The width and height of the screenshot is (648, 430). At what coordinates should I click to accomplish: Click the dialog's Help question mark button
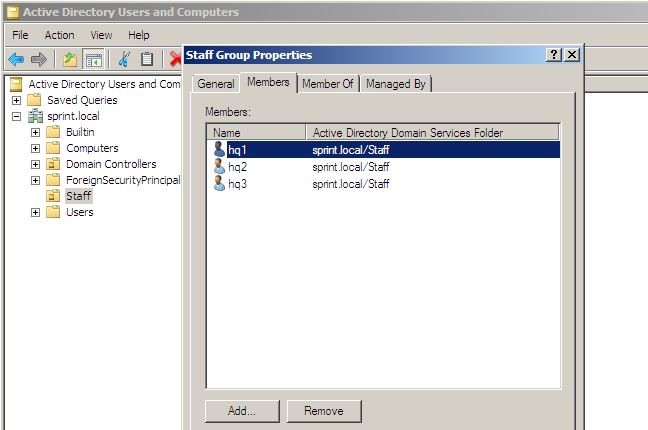click(553, 55)
